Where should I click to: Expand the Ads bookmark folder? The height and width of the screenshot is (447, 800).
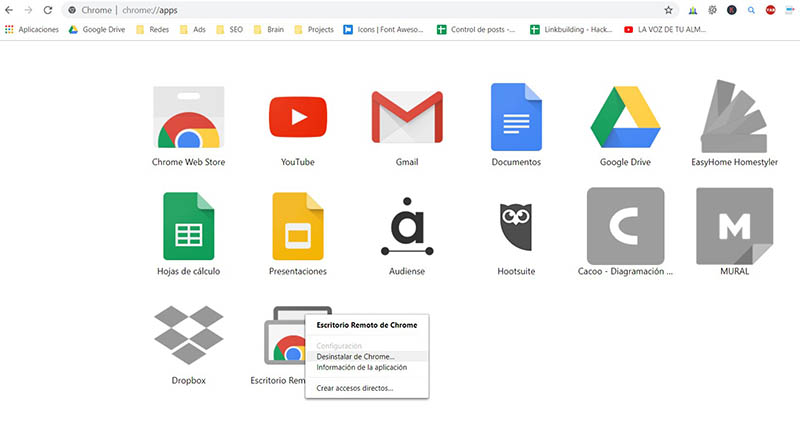tap(192, 30)
